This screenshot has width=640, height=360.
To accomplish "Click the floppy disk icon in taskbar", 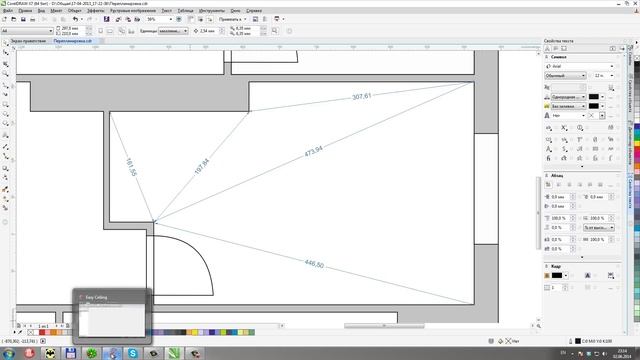I will click(x=71, y=353).
